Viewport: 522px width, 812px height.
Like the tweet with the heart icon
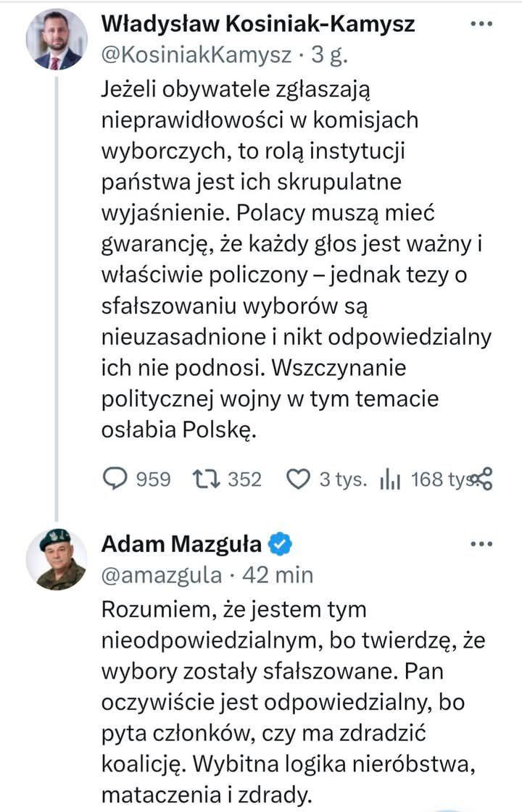[298, 479]
